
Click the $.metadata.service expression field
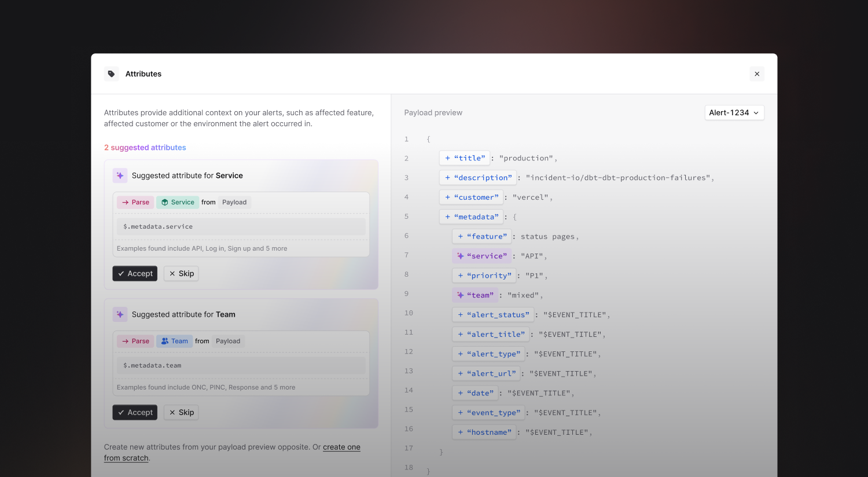click(241, 226)
